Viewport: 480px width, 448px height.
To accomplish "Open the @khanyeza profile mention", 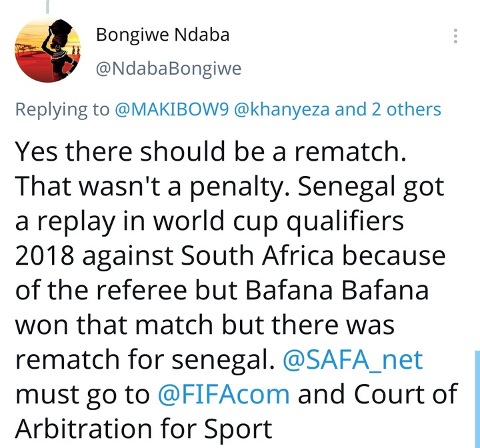I will [x=290, y=109].
